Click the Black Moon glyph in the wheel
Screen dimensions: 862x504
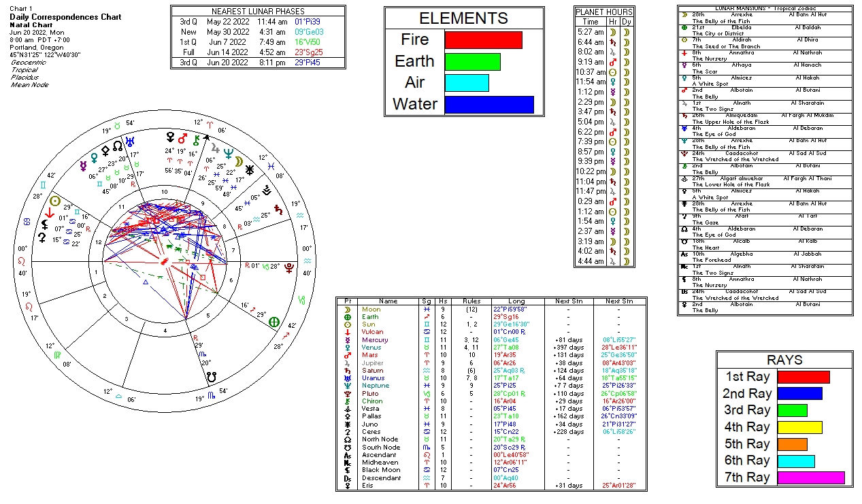(46, 224)
